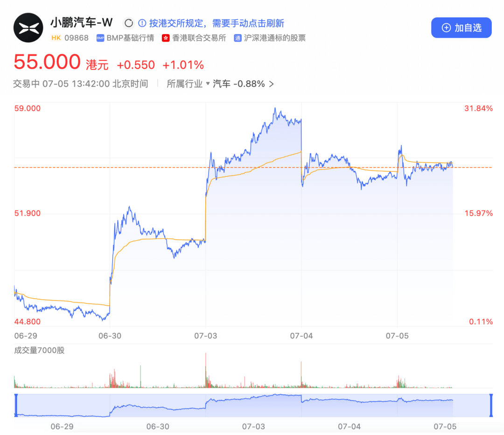Click 沪深港通标的股票 label

[x=275, y=38]
